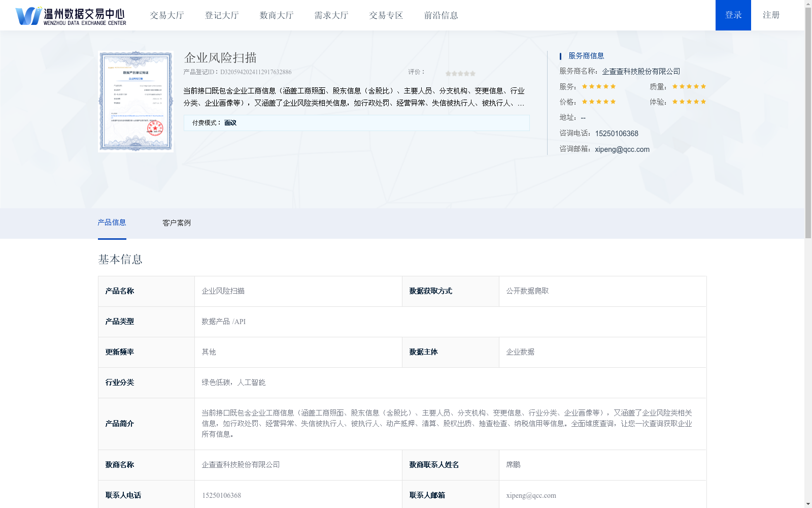
Task: Switch to the 客户案例 tab
Action: (x=177, y=223)
